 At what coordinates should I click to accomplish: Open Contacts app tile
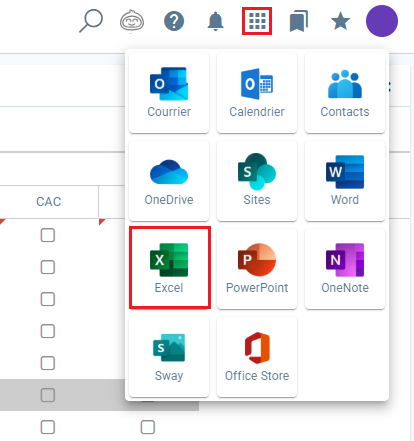(345, 93)
